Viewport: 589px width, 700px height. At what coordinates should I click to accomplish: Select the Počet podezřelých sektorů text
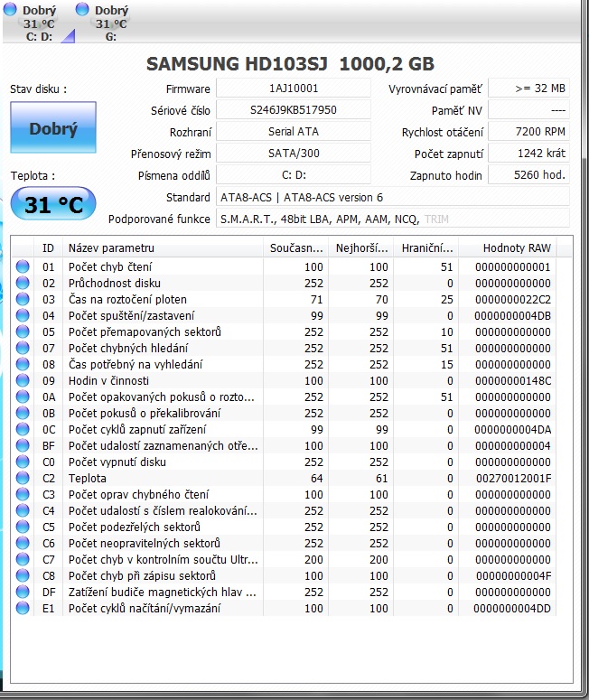[135, 527]
